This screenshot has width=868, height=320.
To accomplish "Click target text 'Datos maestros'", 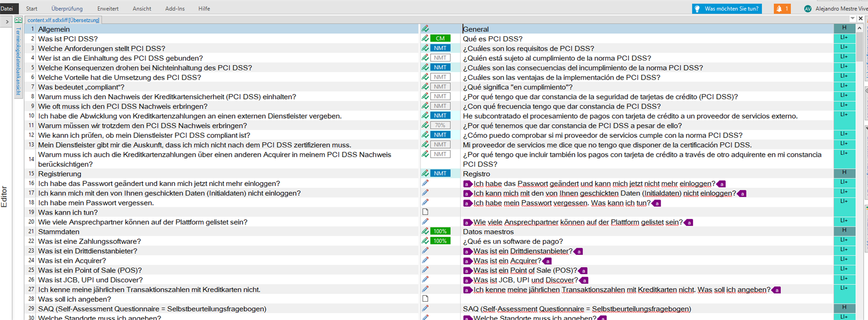I will pyautogui.click(x=488, y=232).
